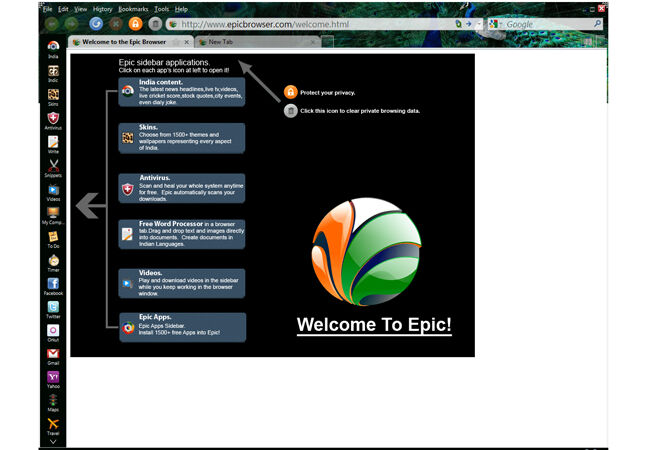Screen dimensions: 650x450
Task: Click the Antivirus description card
Action: [x=182, y=189]
